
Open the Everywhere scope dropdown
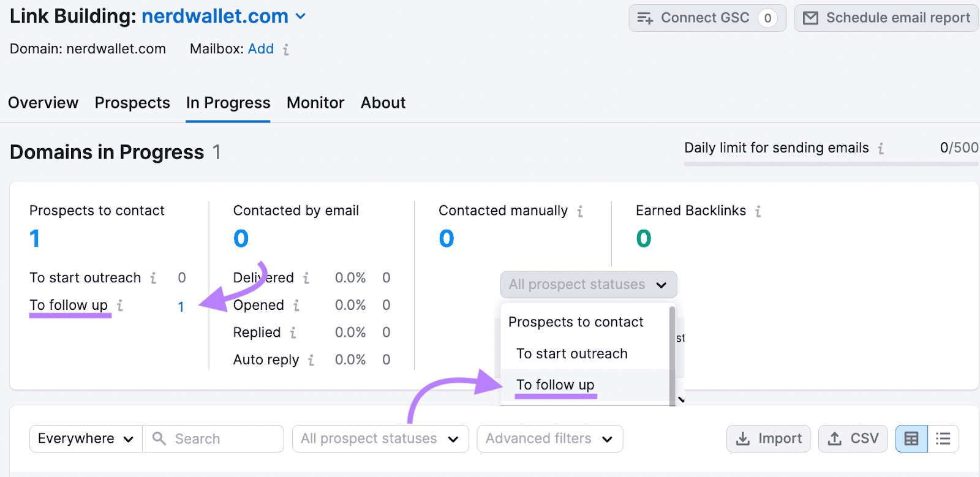[x=85, y=438]
